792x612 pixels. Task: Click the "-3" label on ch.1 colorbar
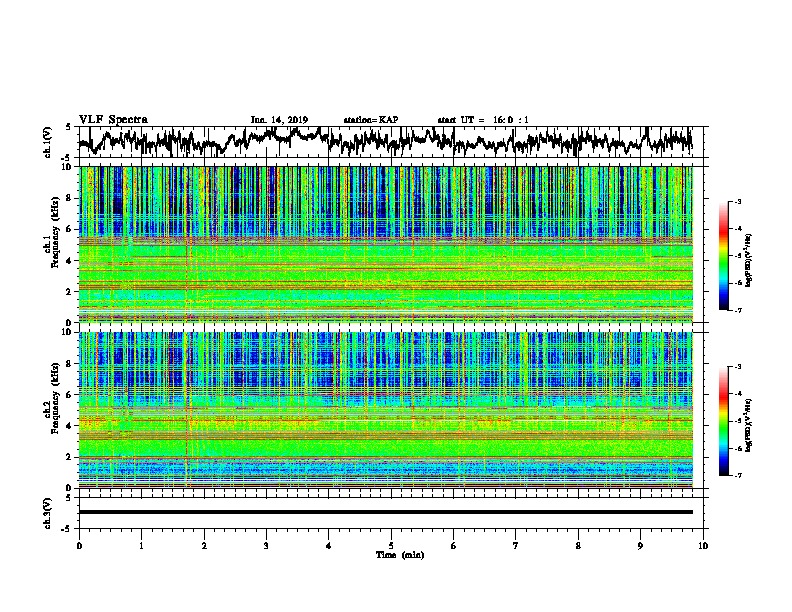coord(737,202)
